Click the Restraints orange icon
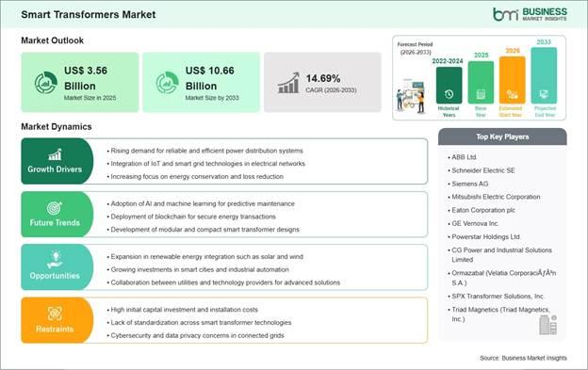 55,314
